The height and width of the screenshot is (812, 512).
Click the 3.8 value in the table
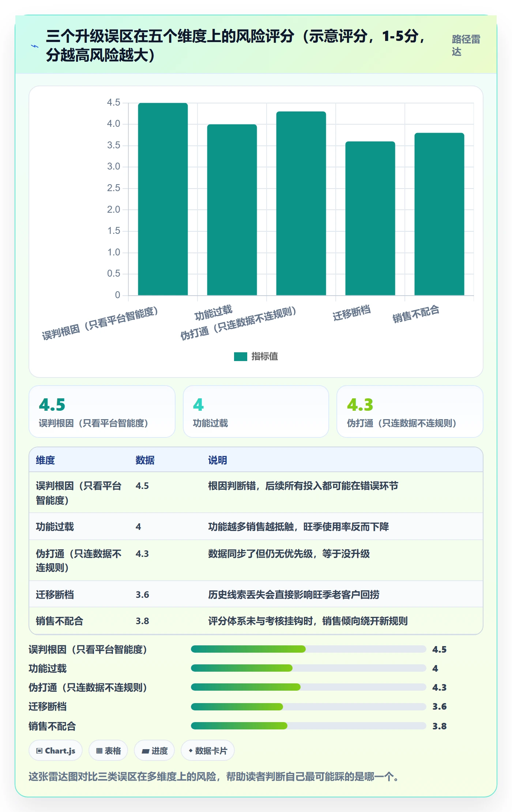point(142,621)
